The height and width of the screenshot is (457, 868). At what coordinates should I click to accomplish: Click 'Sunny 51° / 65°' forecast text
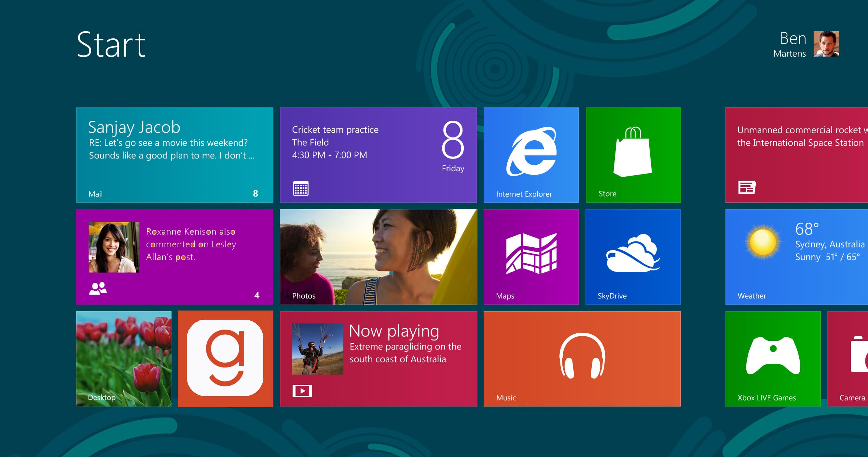(828, 257)
